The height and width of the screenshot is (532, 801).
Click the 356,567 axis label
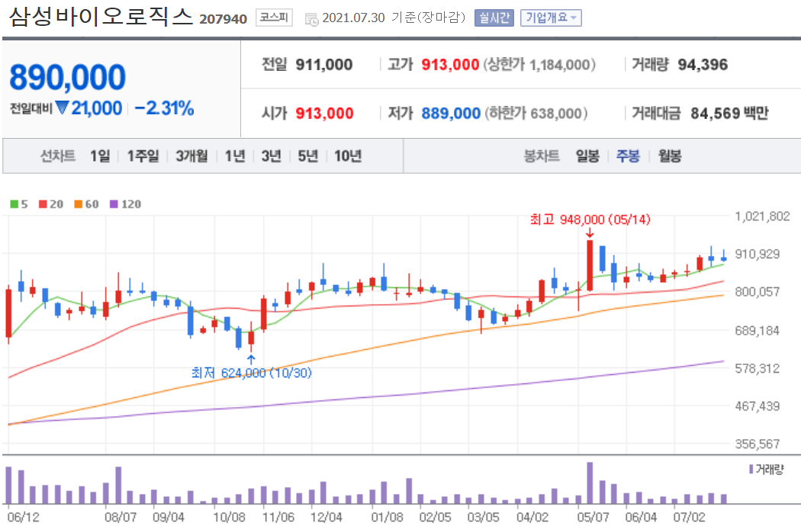[757, 444]
